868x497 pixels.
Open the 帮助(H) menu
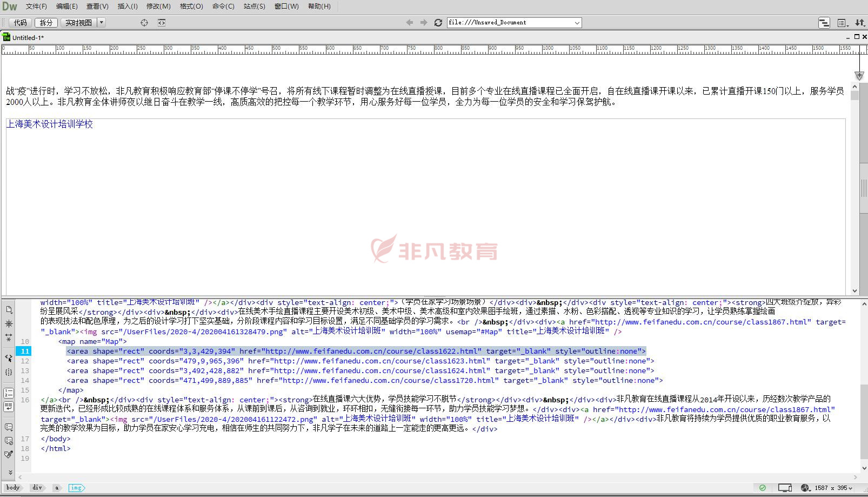click(319, 6)
